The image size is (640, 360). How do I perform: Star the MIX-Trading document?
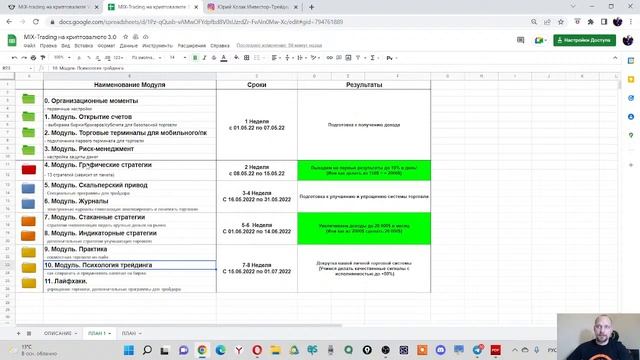click(x=126, y=37)
